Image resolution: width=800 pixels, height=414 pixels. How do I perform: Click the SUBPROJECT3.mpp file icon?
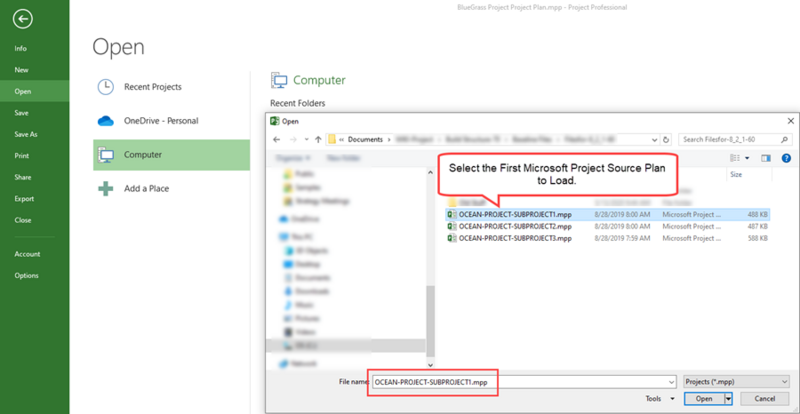tap(452, 238)
